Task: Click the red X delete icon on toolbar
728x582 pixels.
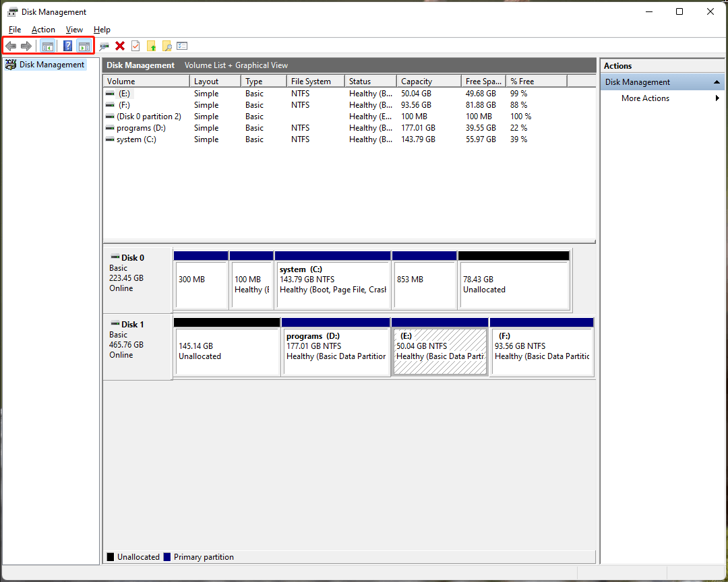Action: [120, 46]
